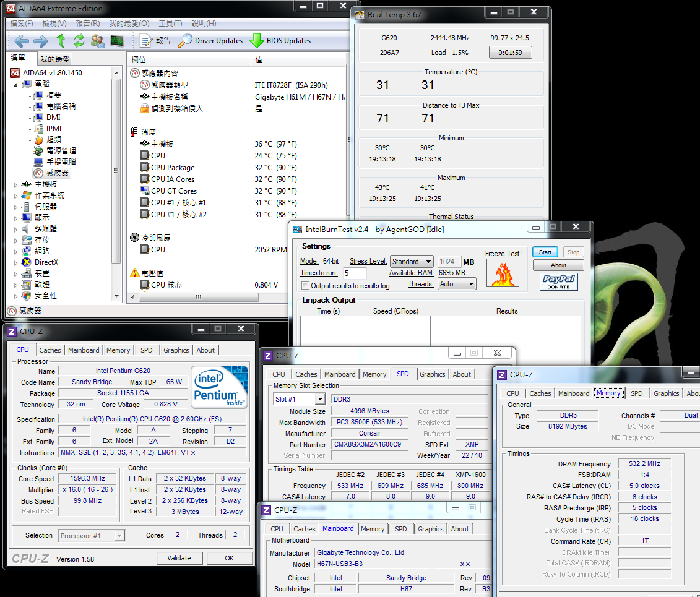Open Caches tab in leftmost CPU-Z

click(50, 350)
